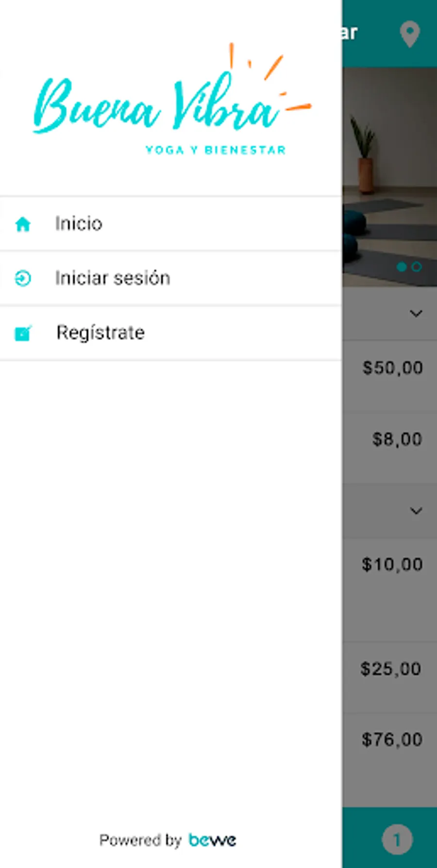
Task: Click the Regístrate pencil icon
Action: click(x=23, y=333)
